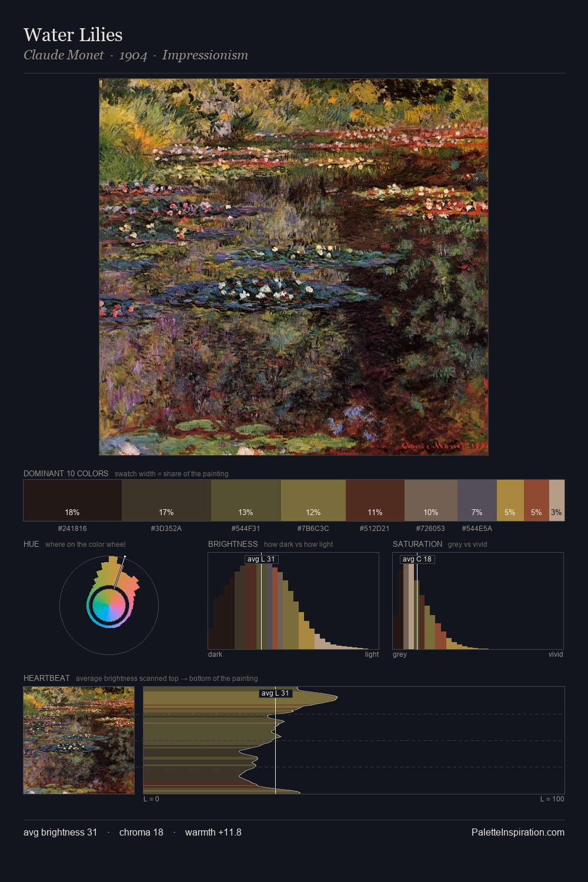Image resolution: width=588 pixels, height=882 pixels.
Task: Click the 13% olive swatch #544F31
Action: [246, 500]
